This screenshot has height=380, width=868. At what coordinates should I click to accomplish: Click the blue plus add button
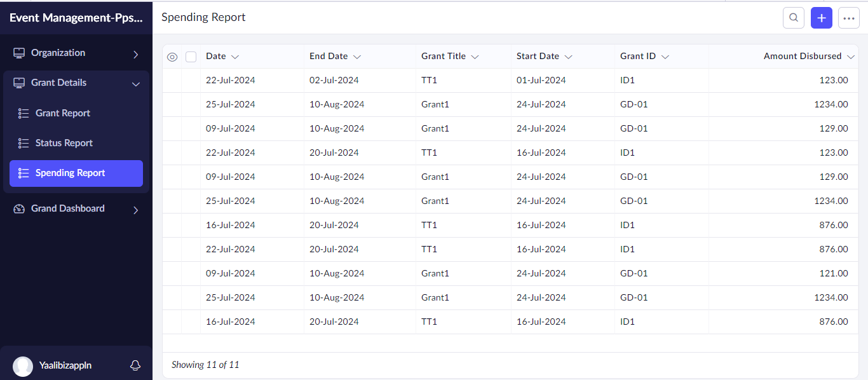(x=821, y=18)
